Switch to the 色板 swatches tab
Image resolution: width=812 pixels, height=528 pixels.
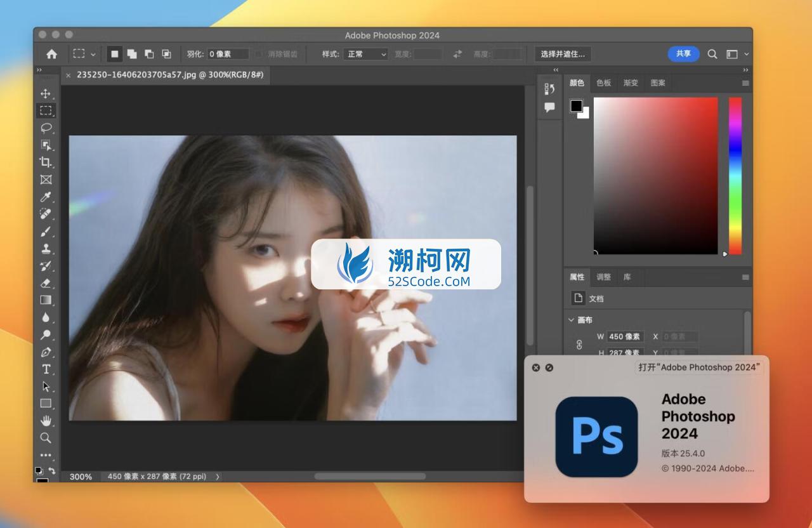[604, 83]
